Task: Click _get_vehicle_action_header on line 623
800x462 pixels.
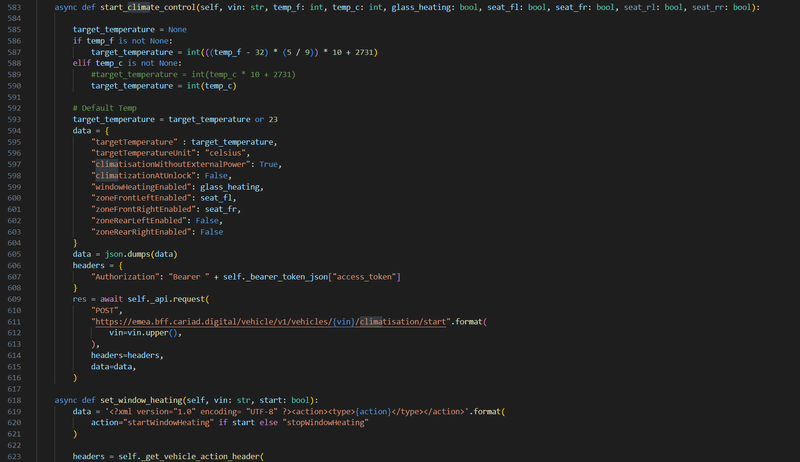Action: pos(201,456)
